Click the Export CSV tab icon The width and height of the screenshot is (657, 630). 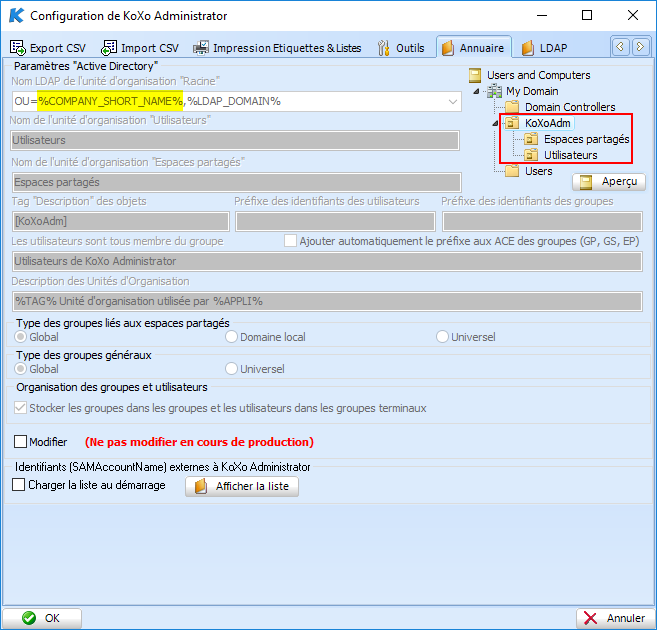tap(18, 48)
